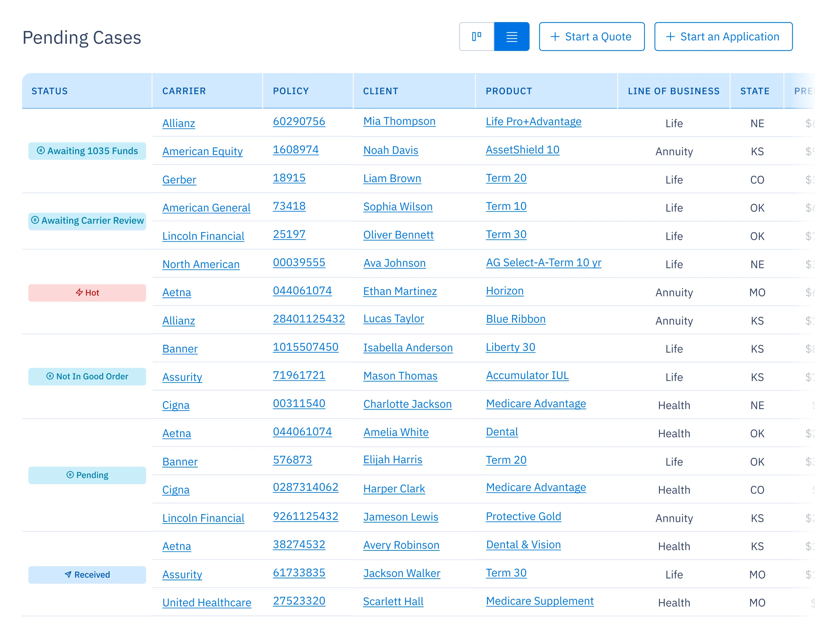Open carrier United Healthcare
The image size is (815, 644).
207,602
